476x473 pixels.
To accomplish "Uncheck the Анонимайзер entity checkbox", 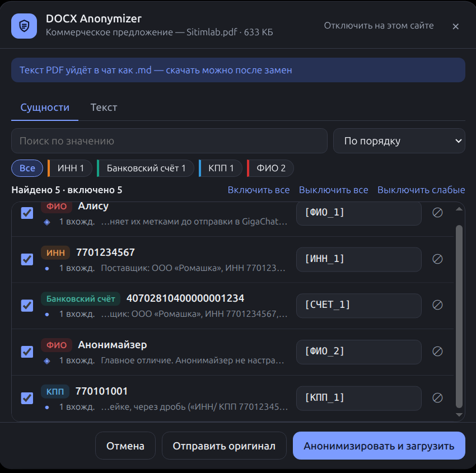I will tap(27, 352).
